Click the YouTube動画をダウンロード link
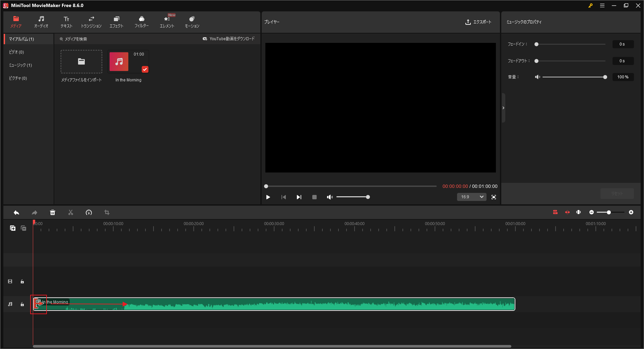This screenshot has width=644, height=349. coord(229,39)
